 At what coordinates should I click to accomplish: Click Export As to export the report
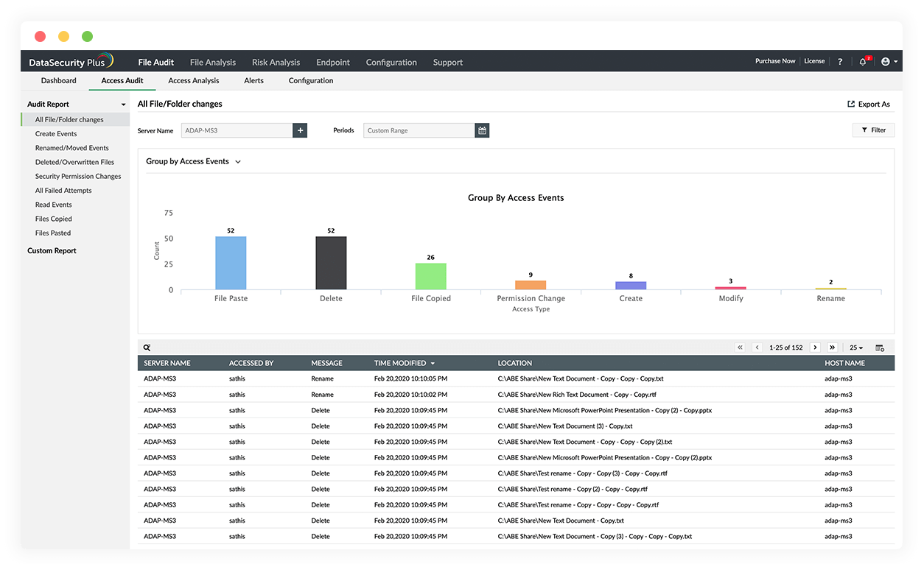pyautogui.click(x=868, y=104)
